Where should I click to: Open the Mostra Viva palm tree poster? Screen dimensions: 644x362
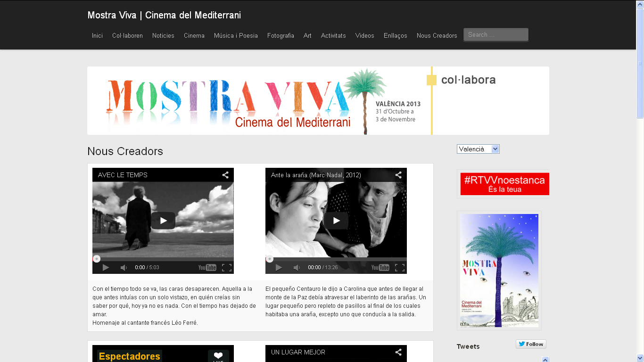pyautogui.click(x=499, y=271)
